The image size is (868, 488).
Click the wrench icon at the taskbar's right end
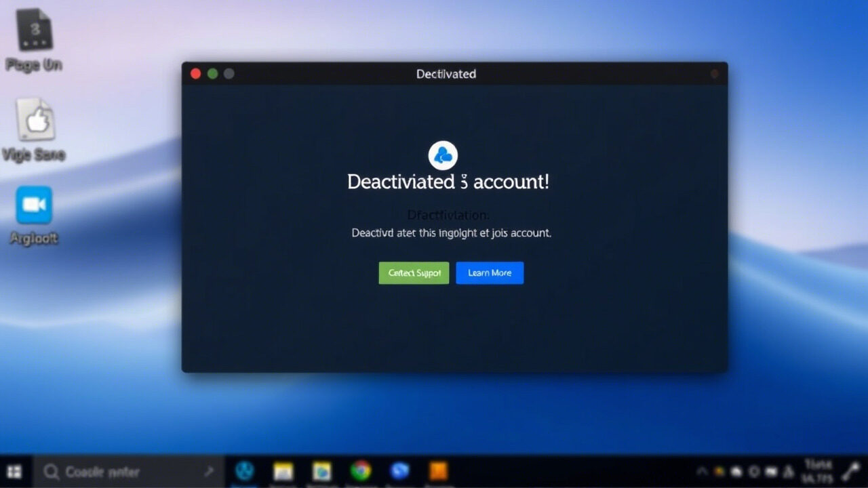click(850, 471)
